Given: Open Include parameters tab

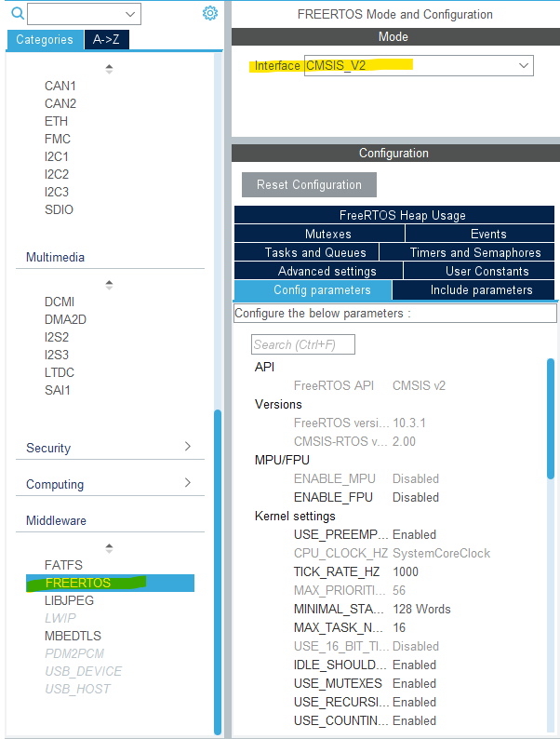Looking at the screenshot, I should pyautogui.click(x=473, y=289).
